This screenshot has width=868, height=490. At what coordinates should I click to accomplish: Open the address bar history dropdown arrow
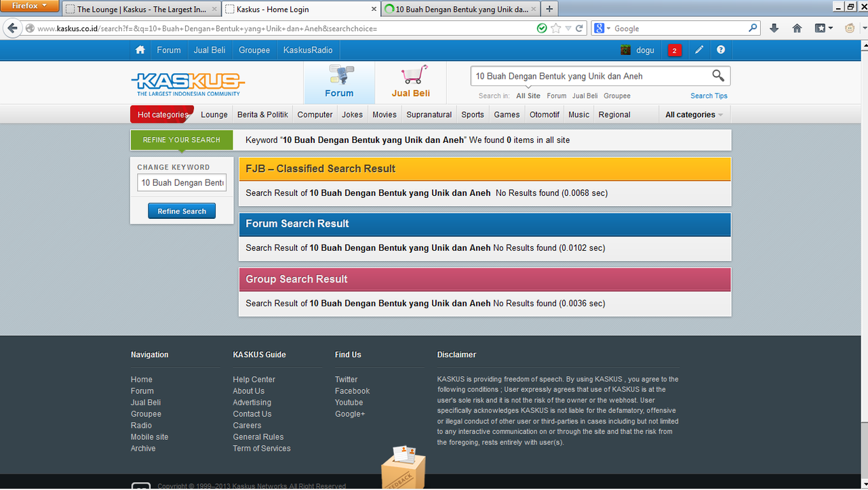point(568,28)
